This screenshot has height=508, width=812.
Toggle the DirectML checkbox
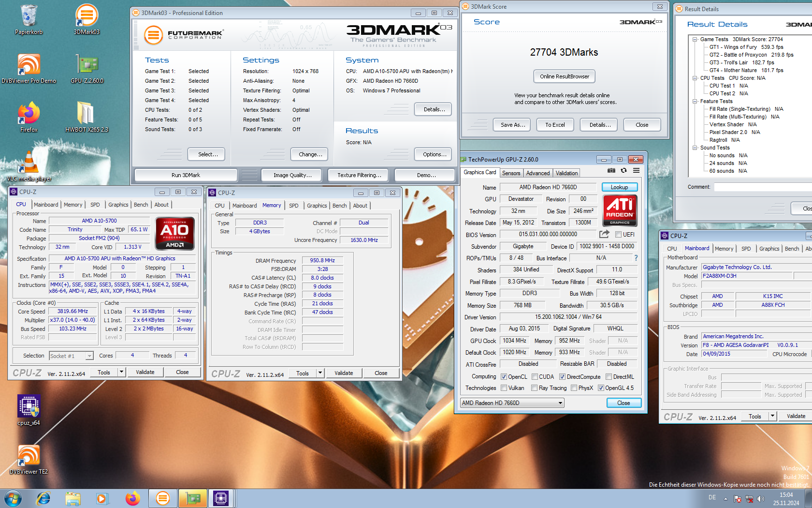coord(609,377)
